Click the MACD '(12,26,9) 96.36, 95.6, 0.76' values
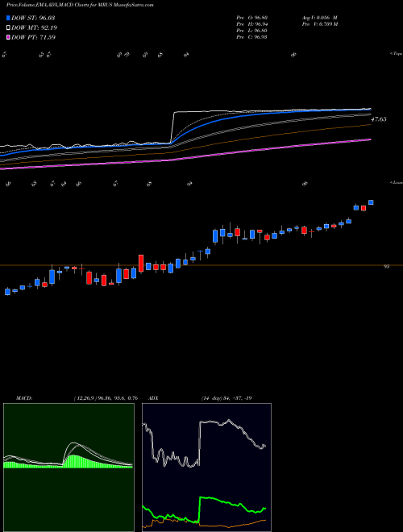Image resolution: width=403 pixels, height=532 pixels. pos(106,398)
